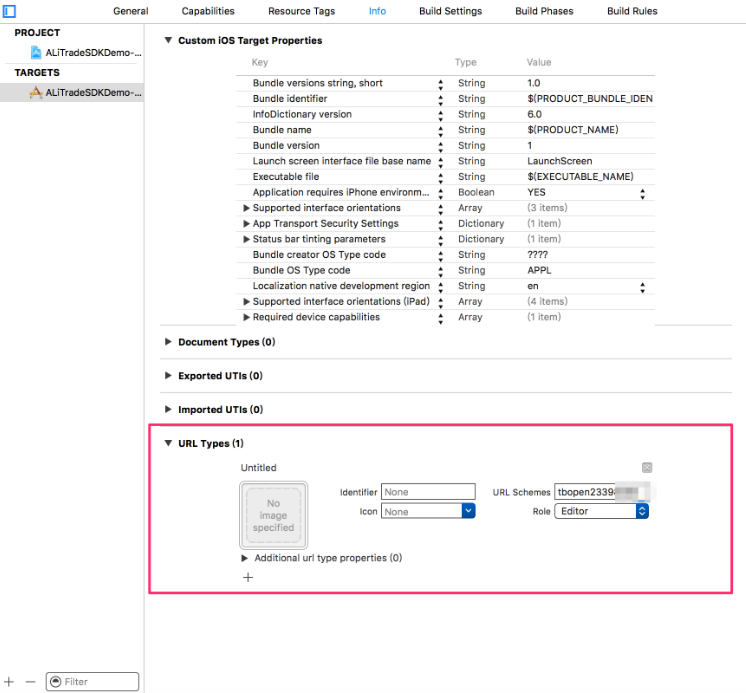
Task: Click the Identifier text field
Action: pyautogui.click(x=428, y=492)
